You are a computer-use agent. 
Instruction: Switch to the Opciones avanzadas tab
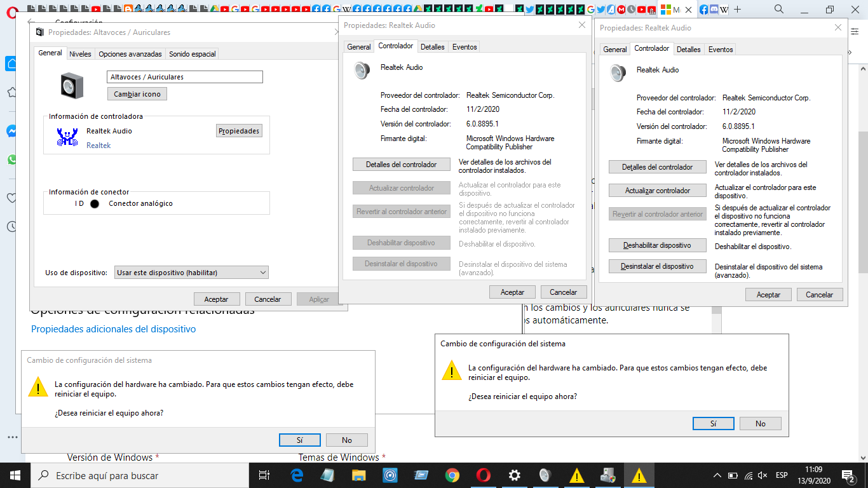(130, 54)
